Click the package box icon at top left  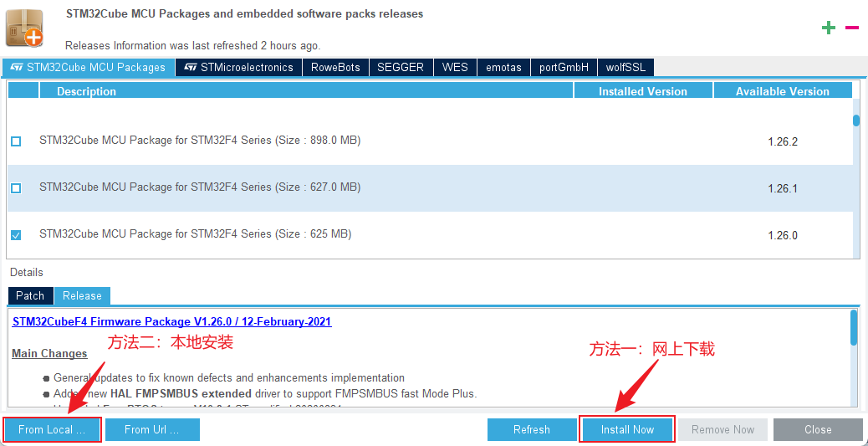coord(24,28)
